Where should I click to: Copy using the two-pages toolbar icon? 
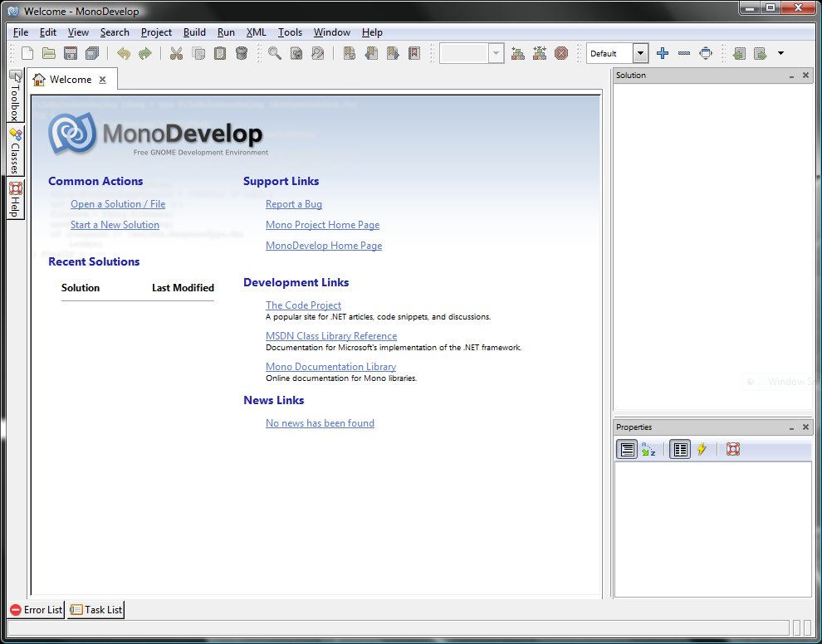pos(198,53)
